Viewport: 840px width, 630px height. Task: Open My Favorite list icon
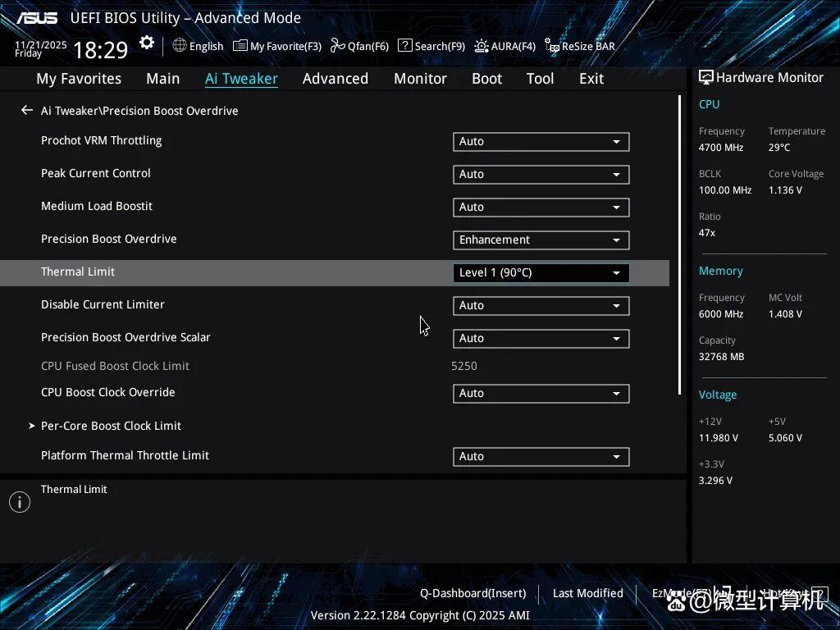click(240, 46)
